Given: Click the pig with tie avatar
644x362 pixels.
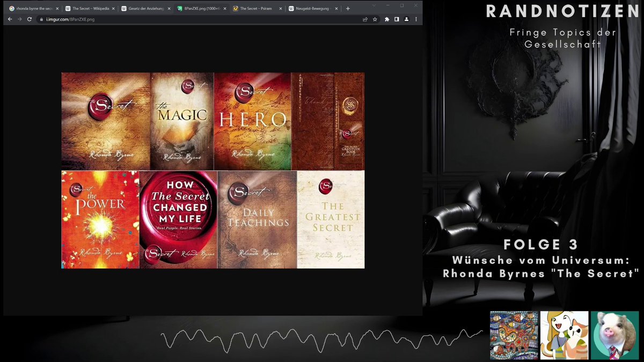Looking at the screenshot, I should click(614, 335).
